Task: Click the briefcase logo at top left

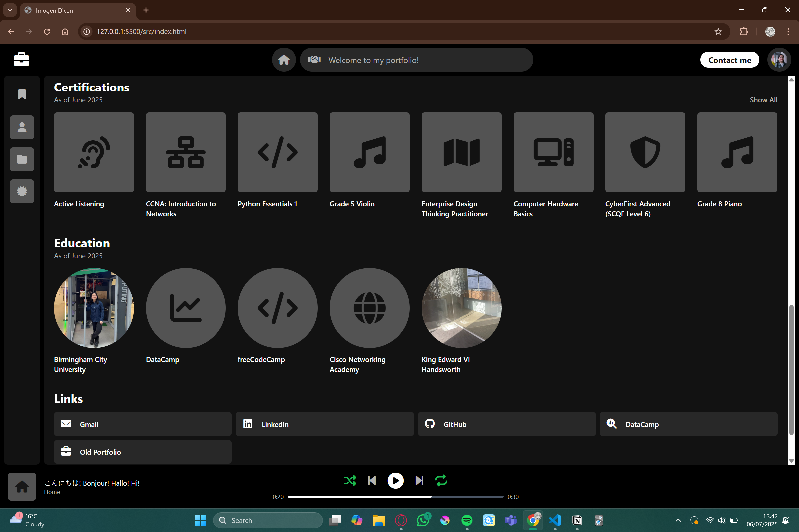Action: (x=21, y=60)
